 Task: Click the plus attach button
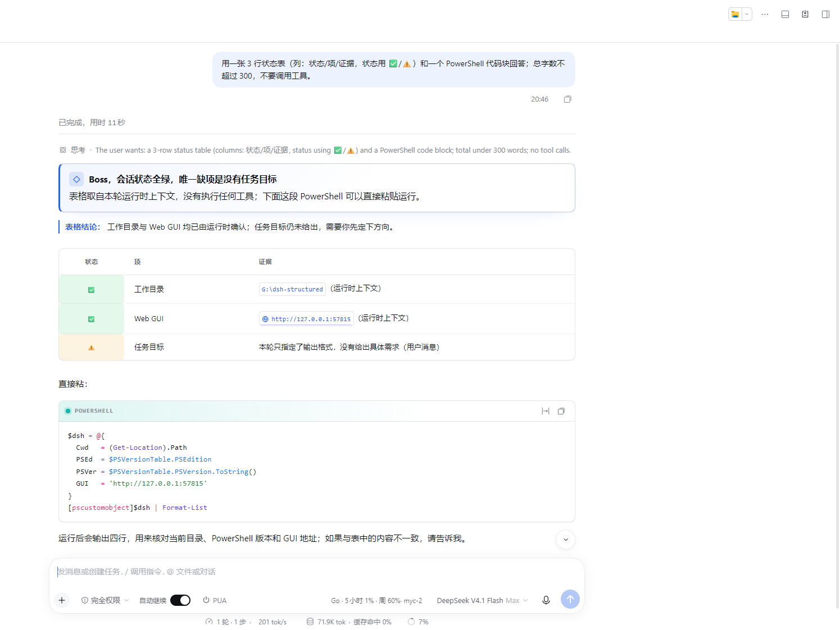point(62,600)
